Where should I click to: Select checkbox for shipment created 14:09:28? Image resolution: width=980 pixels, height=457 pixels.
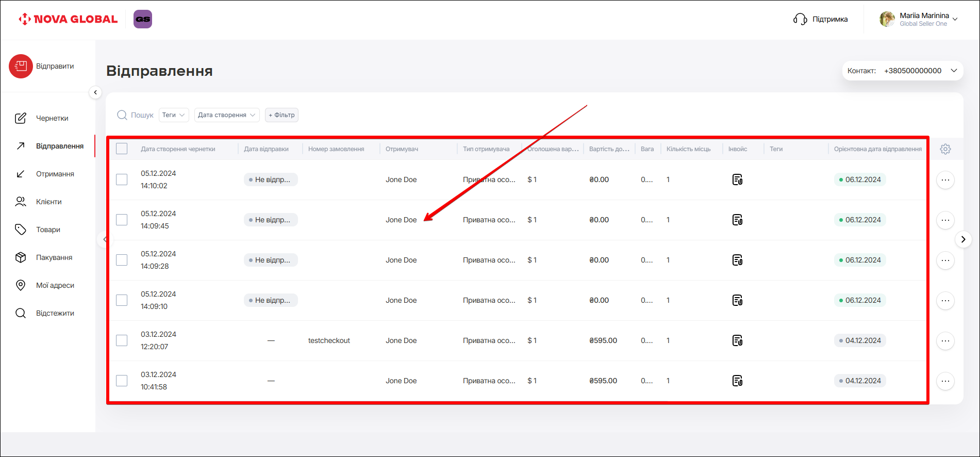pyautogui.click(x=122, y=260)
